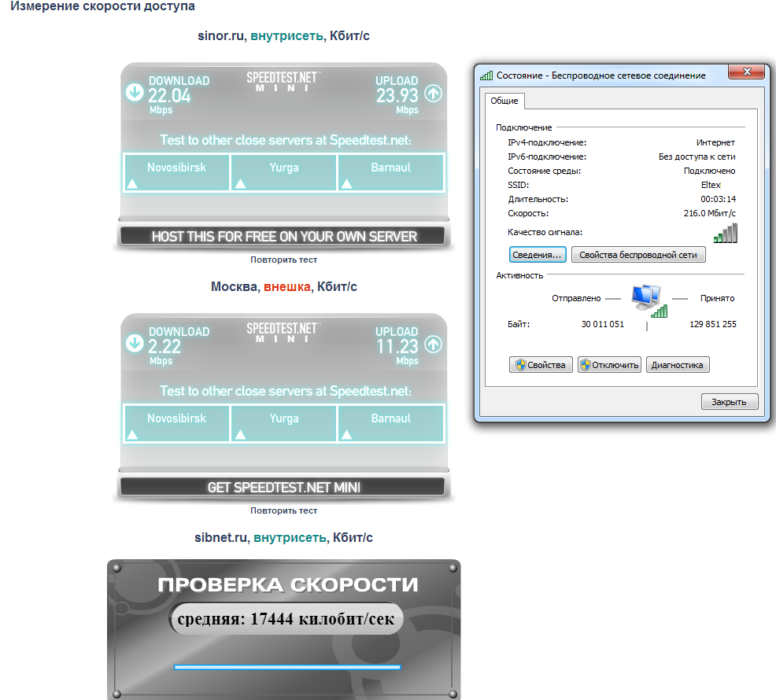This screenshot has width=776, height=700.
Task: Click the 2.22 Mbps download value
Action: pyautogui.click(x=164, y=346)
